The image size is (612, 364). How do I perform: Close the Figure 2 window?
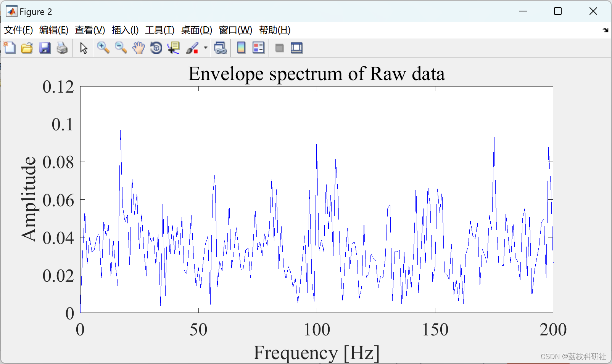pos(593,11)
